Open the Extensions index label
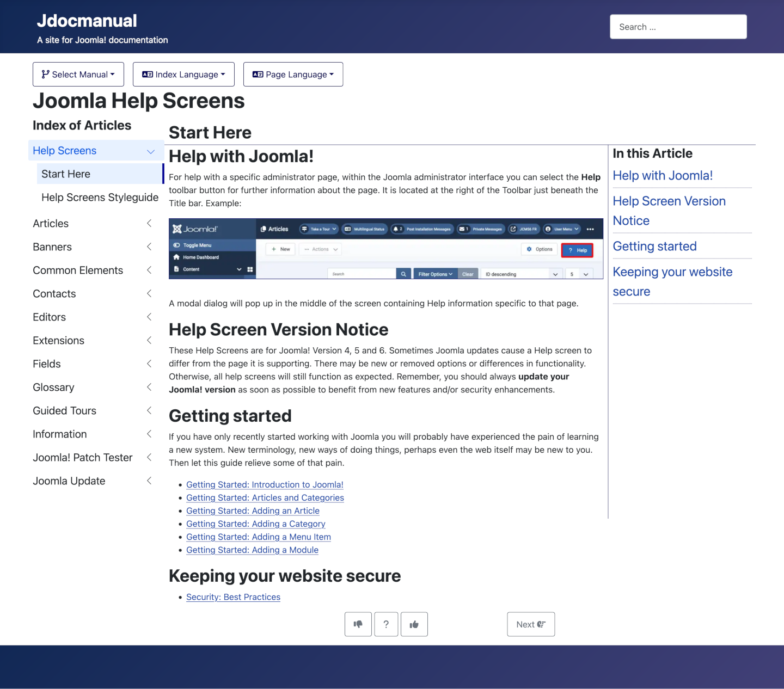 tap(58, 341)
